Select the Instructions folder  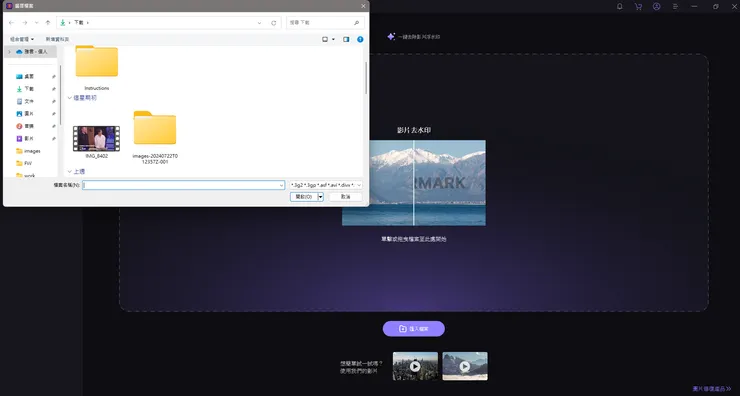coord(97,67)
